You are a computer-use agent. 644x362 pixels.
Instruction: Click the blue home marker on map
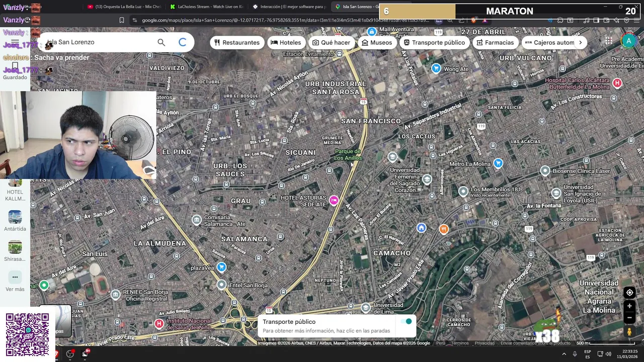pos(421,228)
